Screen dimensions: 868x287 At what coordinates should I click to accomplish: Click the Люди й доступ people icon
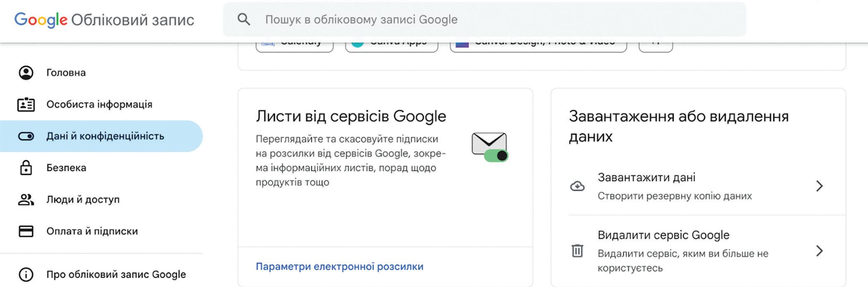point(26,200)
